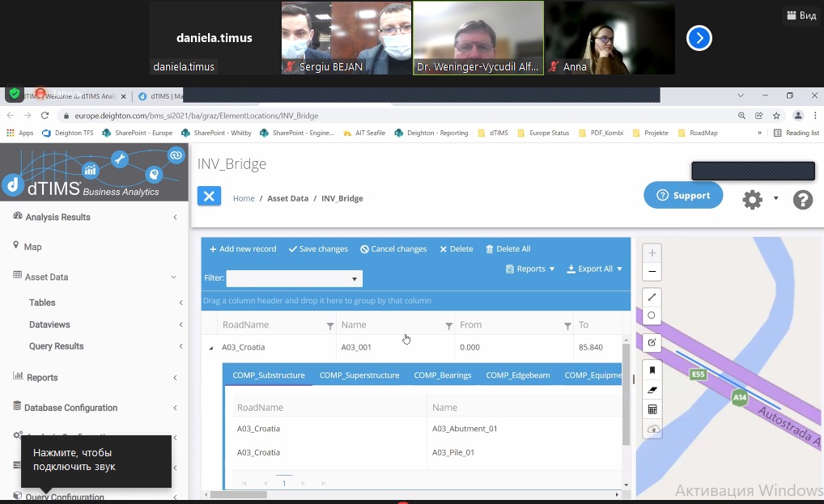Click the Add new record button
Image resolution: width=824 pixels, height=504 pixels.
[x=243, y=249]
